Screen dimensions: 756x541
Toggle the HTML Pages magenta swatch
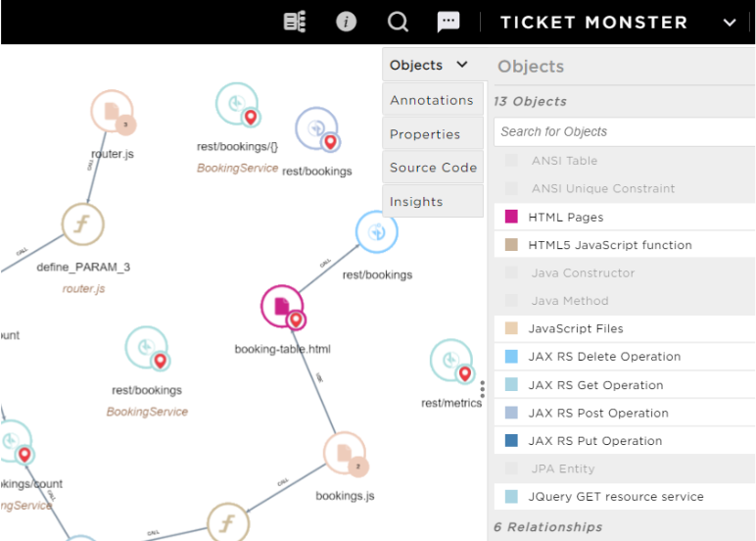[x=511, y=217]
